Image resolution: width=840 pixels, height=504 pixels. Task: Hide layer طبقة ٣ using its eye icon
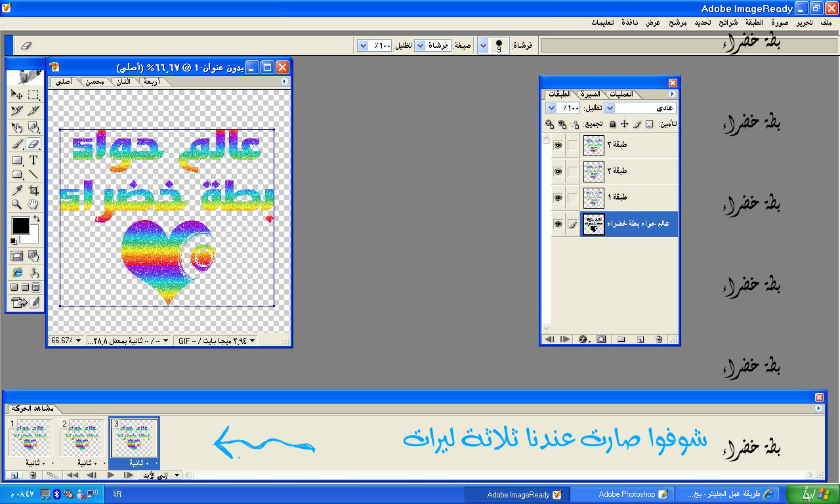(x=558, y=145)
